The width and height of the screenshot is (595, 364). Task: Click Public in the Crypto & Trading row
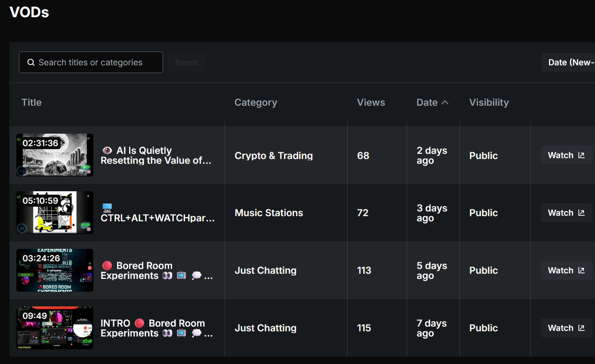click(483, 156)
